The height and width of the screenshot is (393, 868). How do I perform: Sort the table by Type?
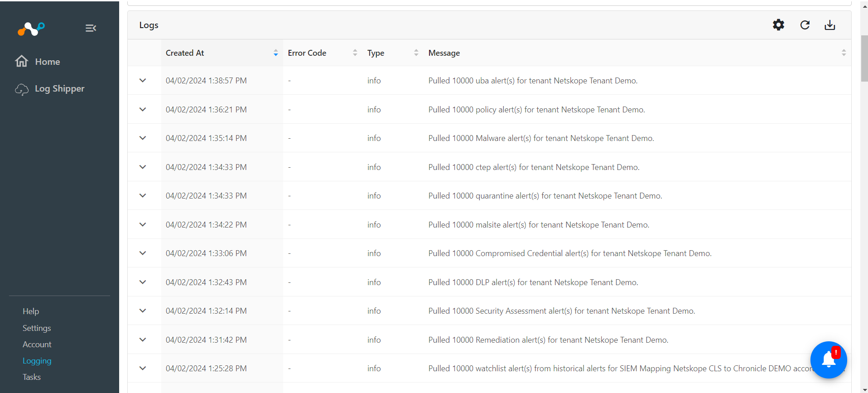[x=416, y=53]
